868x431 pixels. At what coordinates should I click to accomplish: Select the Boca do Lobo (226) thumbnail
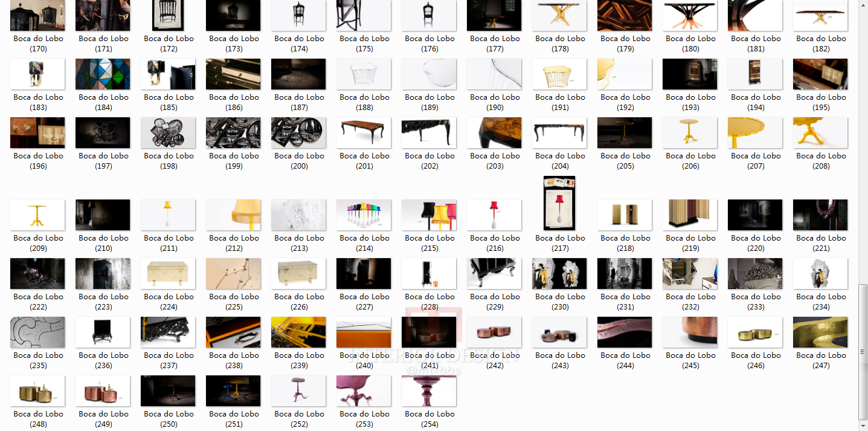coord(298,273)
